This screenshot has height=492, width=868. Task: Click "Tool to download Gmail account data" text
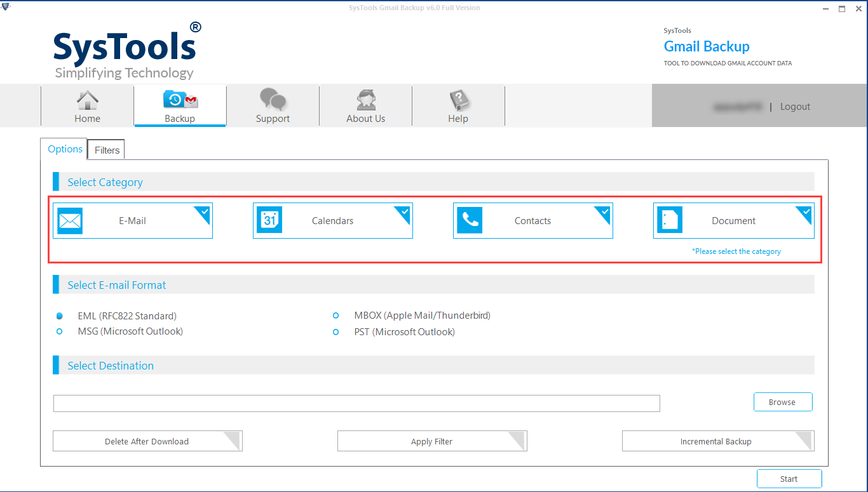728,63
